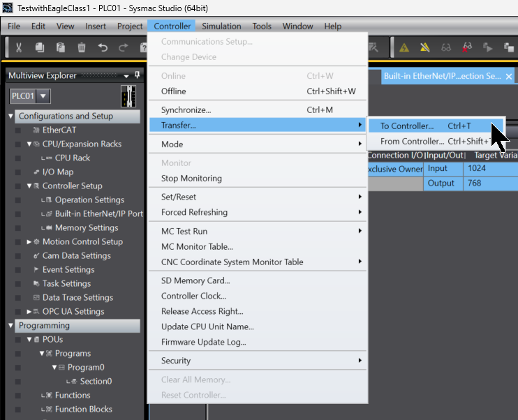Viewport: 518px width, 420px height.
Task: Choose MC Monitor Table menu entry
Action: (x=258, y=247)
